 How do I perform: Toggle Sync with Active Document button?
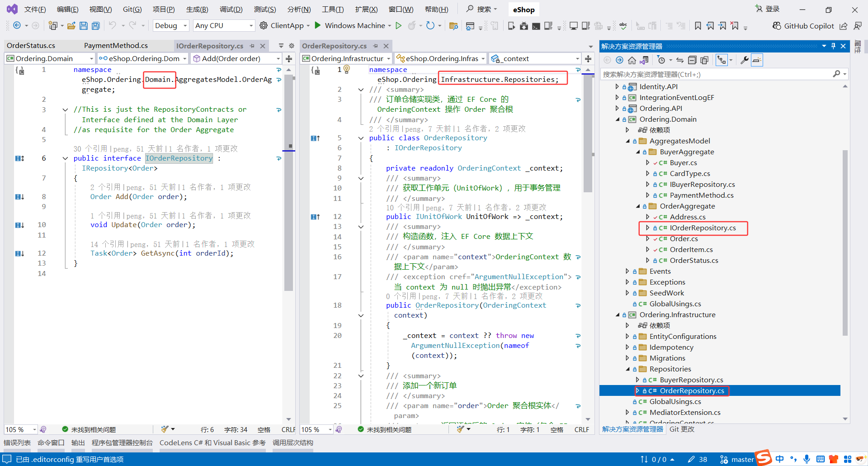pyautogui.click(x=679, y=60)
